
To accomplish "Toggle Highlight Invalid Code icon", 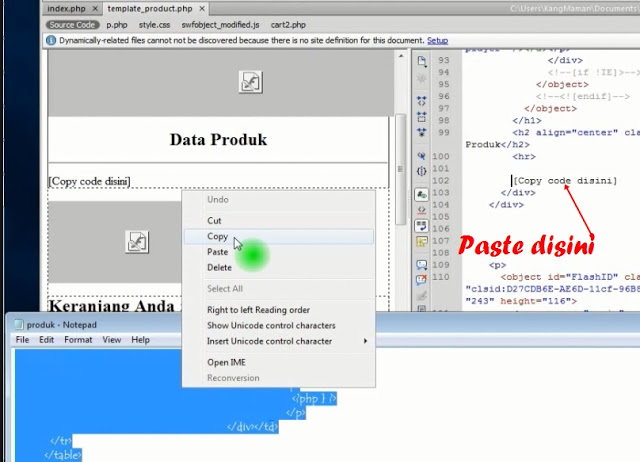I will coord(422,211).
